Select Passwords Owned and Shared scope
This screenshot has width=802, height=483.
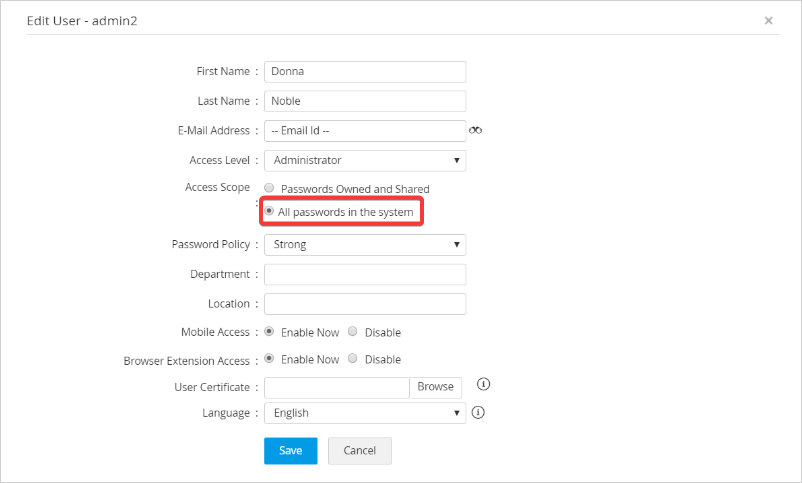(269, 188)
